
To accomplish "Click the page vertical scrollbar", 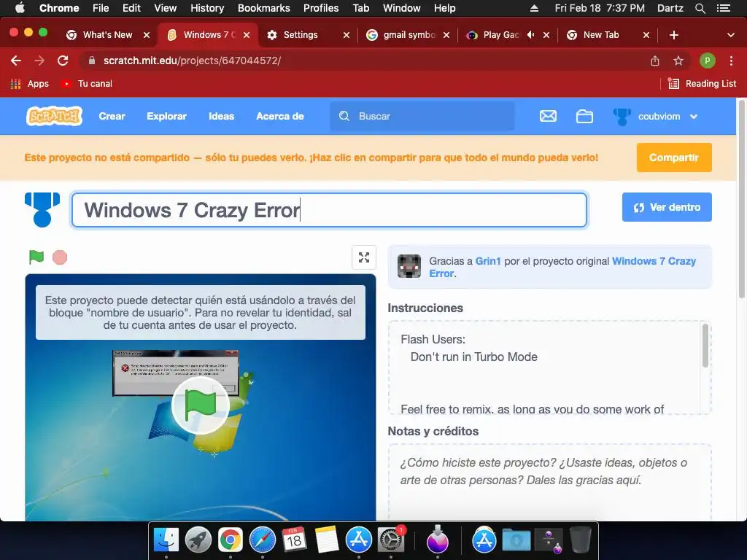I will pyautogui.click(x=741, y=198).
